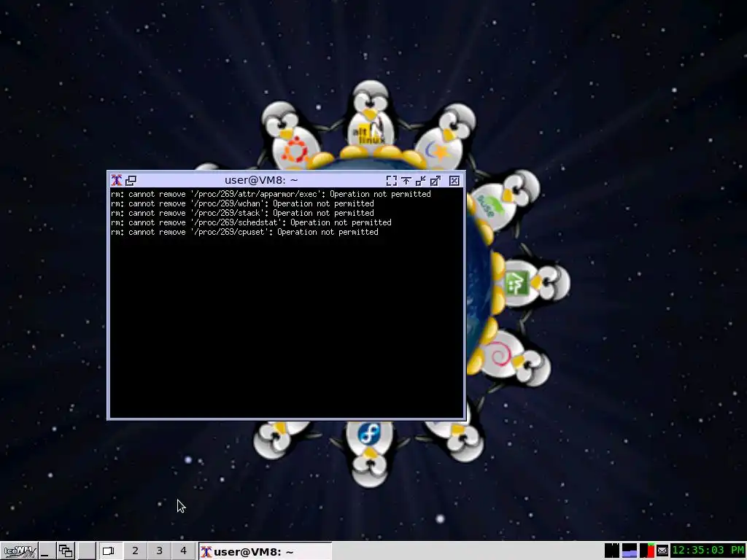Open the xterm window menu icon

pos(116,181)
